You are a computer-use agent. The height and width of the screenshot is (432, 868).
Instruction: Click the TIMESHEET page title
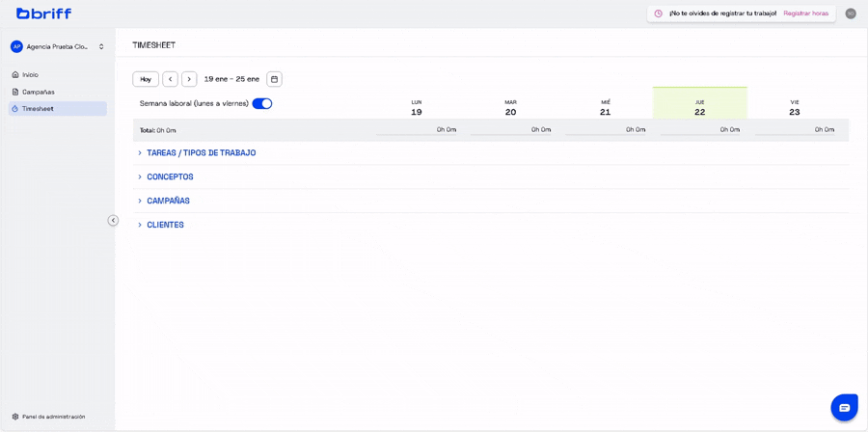tap(154, 45)
